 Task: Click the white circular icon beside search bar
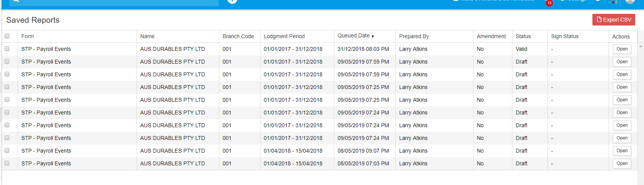pos(232,1)
